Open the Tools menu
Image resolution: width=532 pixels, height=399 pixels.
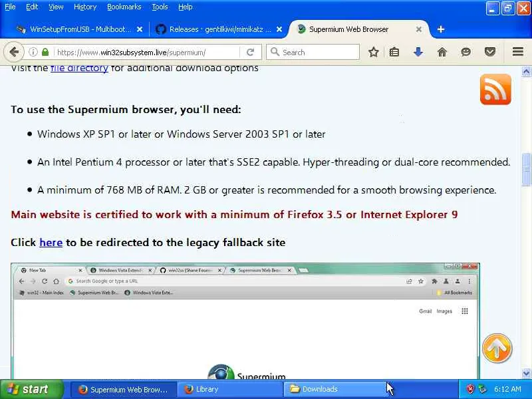[160, 7]
